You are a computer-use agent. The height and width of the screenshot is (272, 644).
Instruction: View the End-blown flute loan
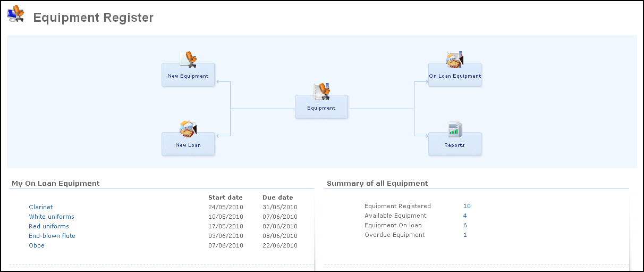pos(52,236)
